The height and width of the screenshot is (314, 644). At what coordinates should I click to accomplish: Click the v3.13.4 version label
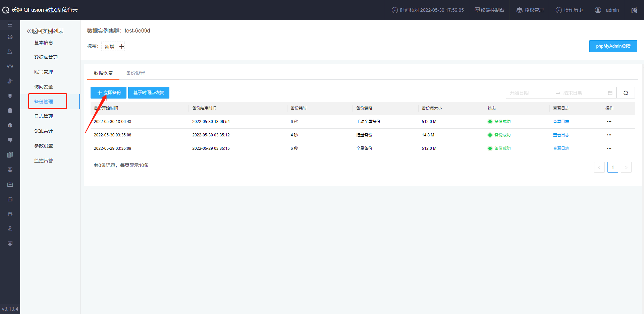(x=10, y=309)
